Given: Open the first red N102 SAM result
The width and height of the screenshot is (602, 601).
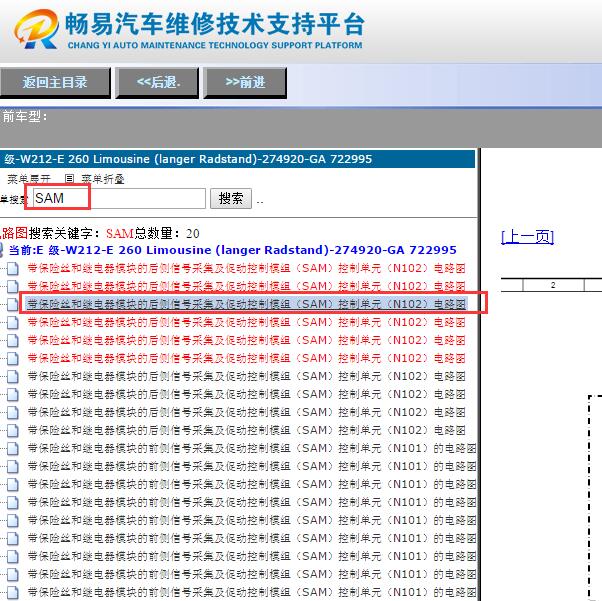Looking at the screenshot, I should coord(246,268).
